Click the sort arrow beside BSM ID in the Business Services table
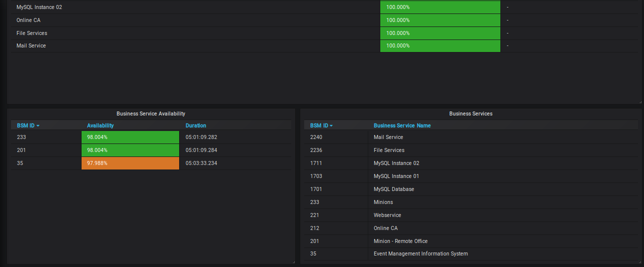 [331, 126]
